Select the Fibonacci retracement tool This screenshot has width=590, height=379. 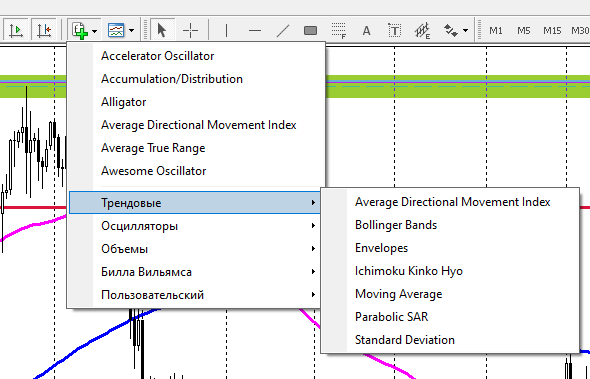[339, 30]
